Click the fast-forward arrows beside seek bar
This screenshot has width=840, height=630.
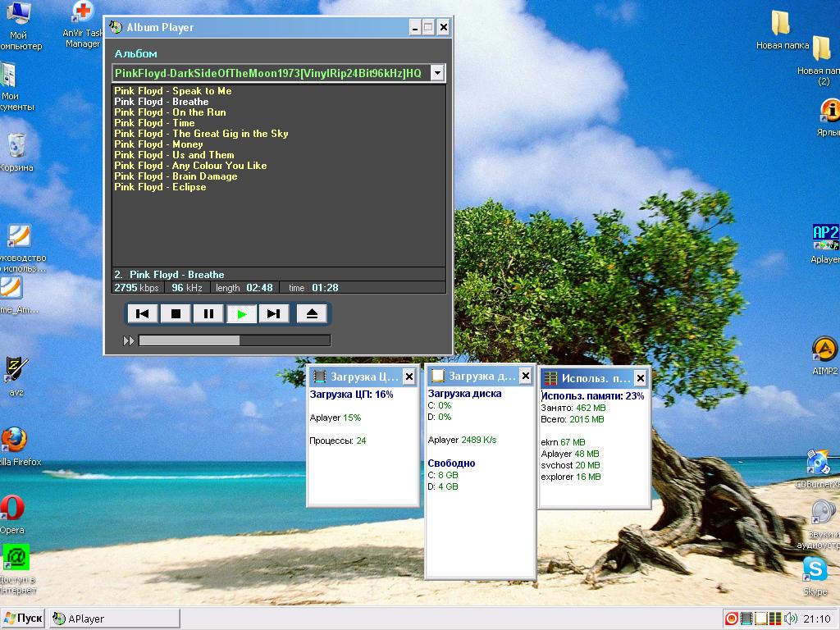click(129, 340)
